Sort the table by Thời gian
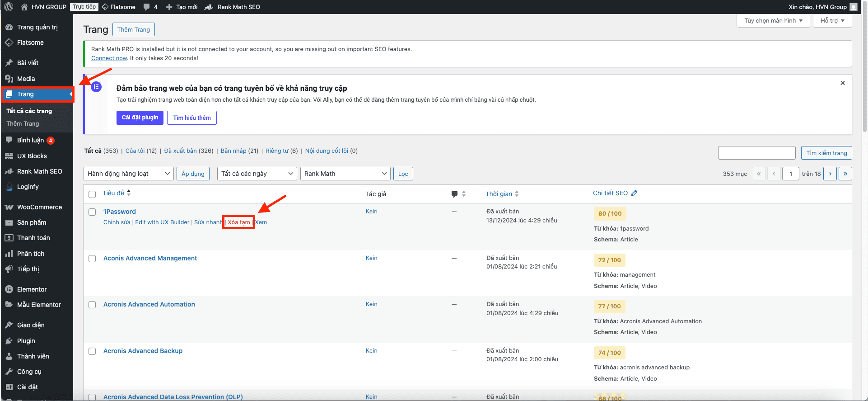This screenshot has width=868, height=401. pyautogui.click(x=502, y=194)
